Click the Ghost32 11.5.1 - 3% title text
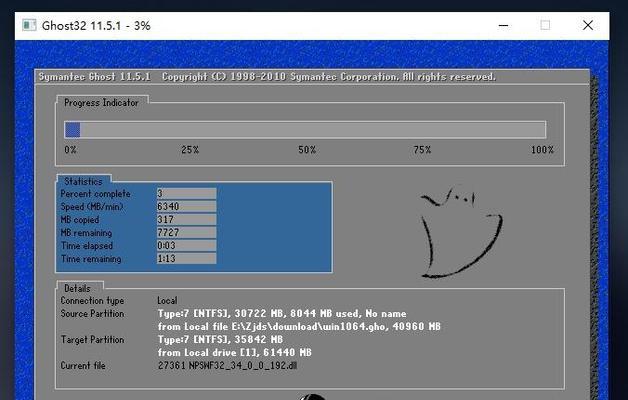The width and height of the screenshot is (628, 400). coord(96,26)
